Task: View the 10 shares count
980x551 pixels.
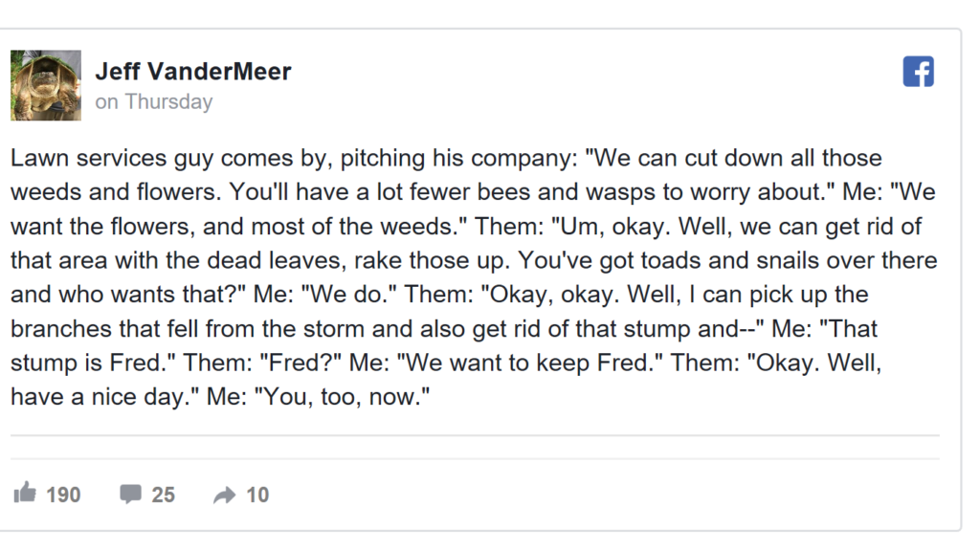Action: click(x=257, y=495)
